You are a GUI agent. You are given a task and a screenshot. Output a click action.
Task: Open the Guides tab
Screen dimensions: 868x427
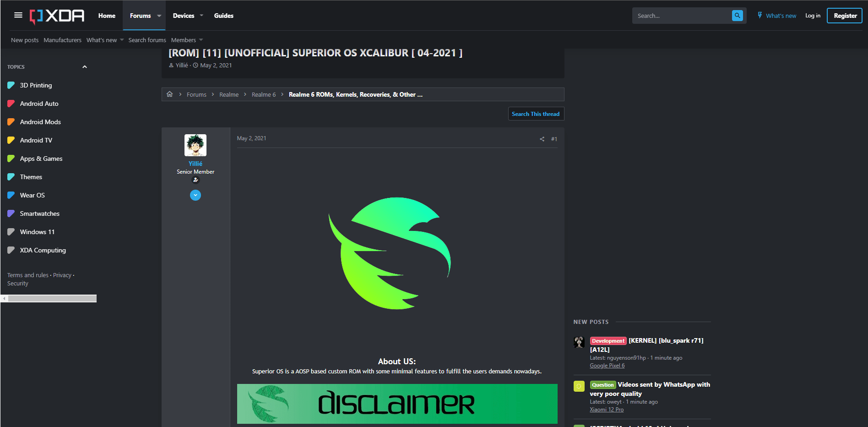[224, 16]
